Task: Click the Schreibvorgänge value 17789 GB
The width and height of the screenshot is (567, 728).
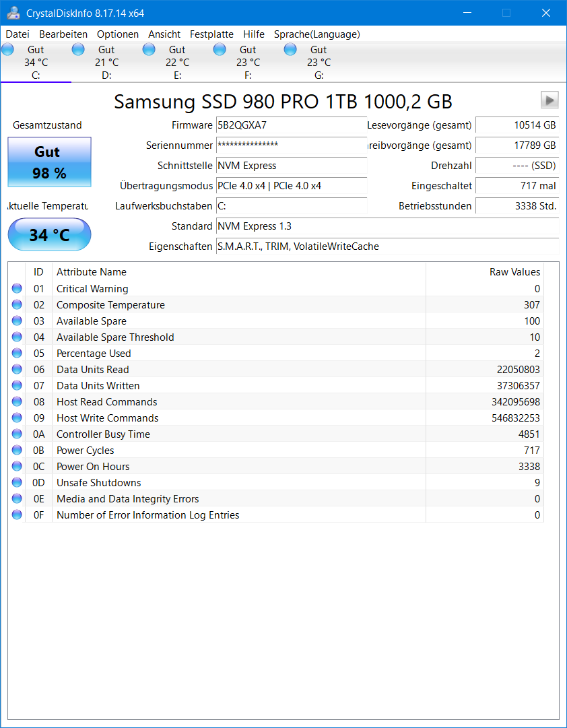Action: click(x=517, y=145)
